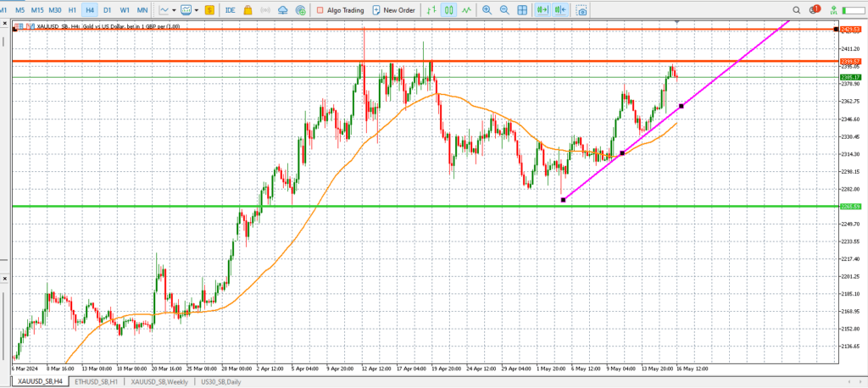Zoom in on the chart
The height and width of the screenshot is (388, 868).
[487, 10]
